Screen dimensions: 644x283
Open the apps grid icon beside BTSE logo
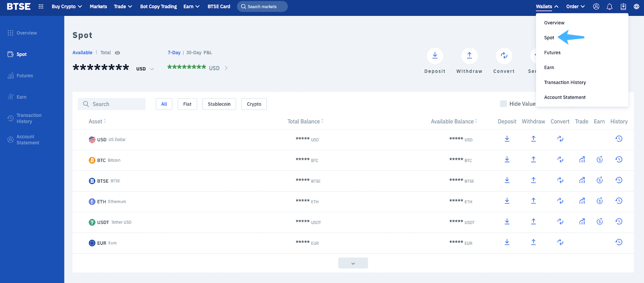[x=41, y=6]
